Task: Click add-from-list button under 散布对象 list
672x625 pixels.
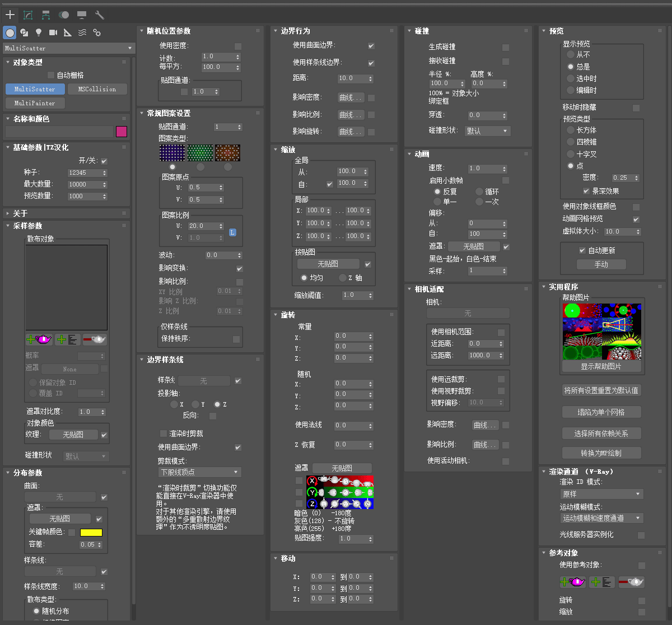Action: (x=68, y=339)
